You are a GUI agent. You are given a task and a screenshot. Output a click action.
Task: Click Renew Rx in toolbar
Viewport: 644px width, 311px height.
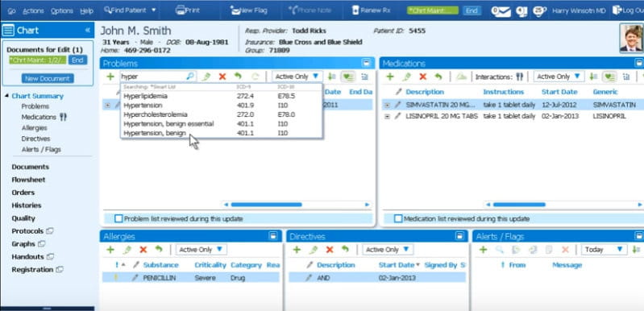pos(371,10)
